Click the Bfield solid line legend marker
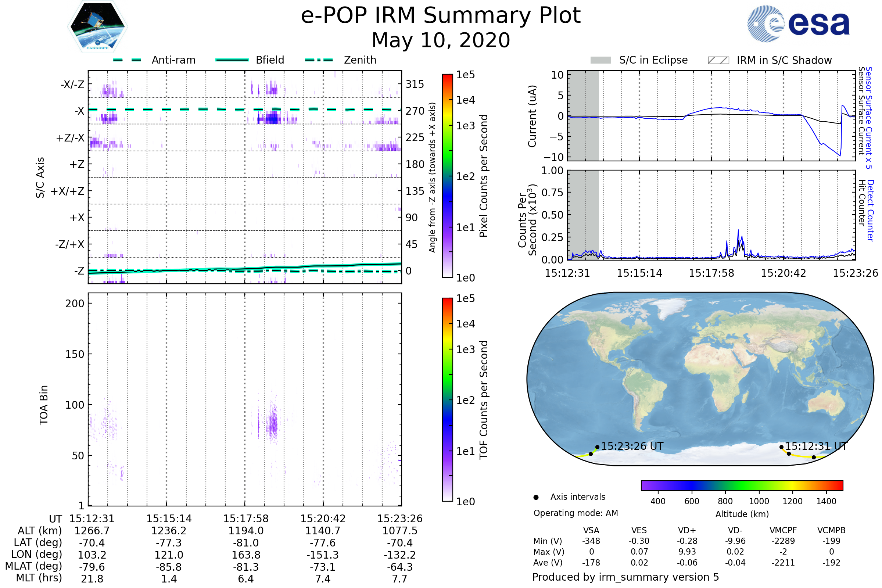882x588 pixels. tap(232, 60)
